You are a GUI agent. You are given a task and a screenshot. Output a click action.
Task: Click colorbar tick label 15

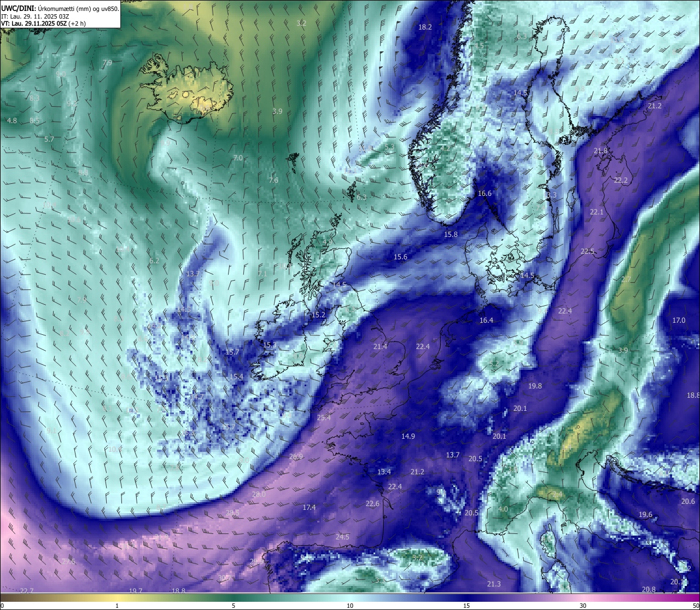466,606
